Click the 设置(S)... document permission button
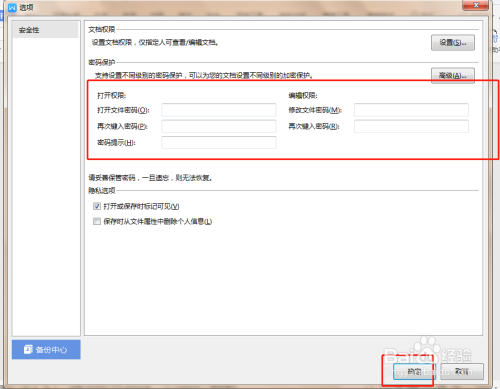The width and height of the screenshot is (500, 389). pyautogui.click(x=453, y=43)
